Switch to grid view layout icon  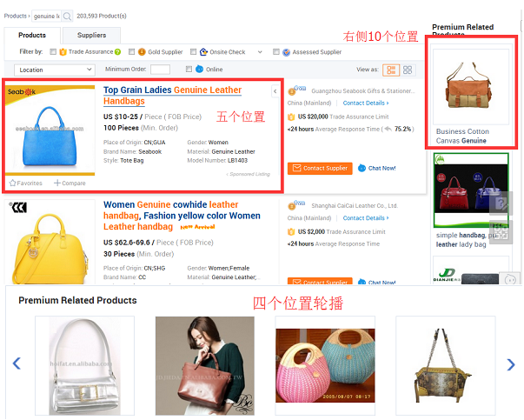point(408,70)
